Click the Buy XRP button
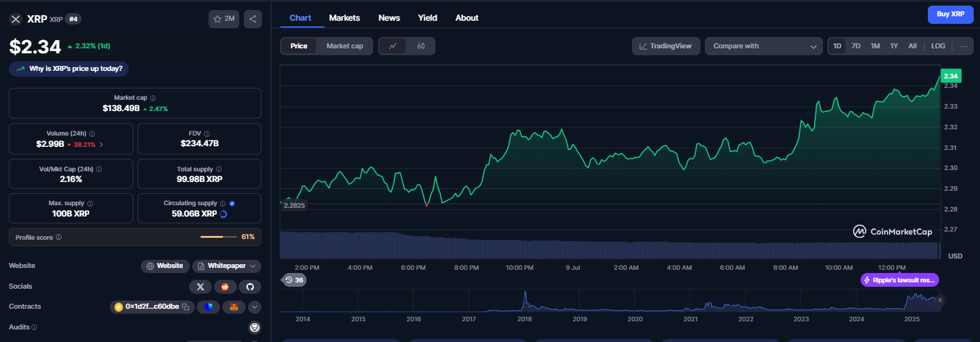The height and width of the screenshot is (342, 980). coord(950,14)
